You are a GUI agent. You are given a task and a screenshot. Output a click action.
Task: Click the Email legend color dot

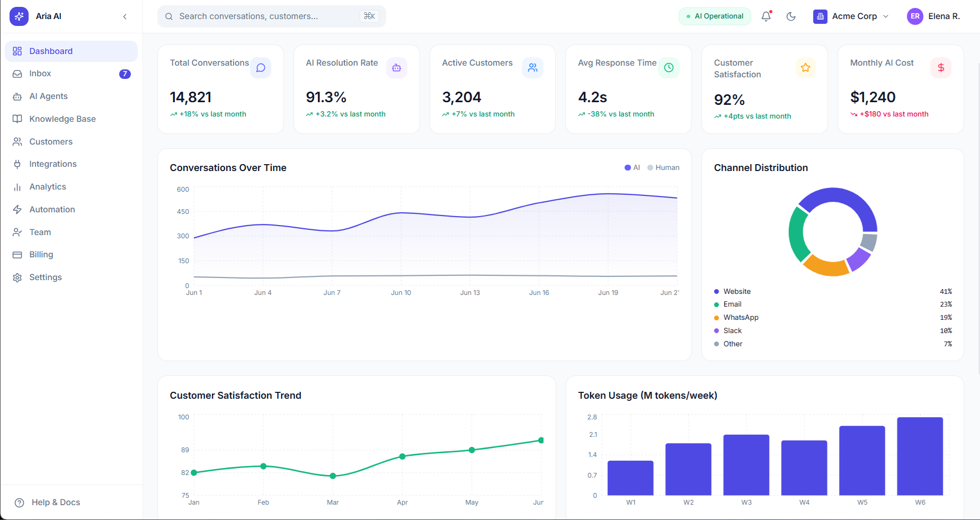[x=717, y=304]
